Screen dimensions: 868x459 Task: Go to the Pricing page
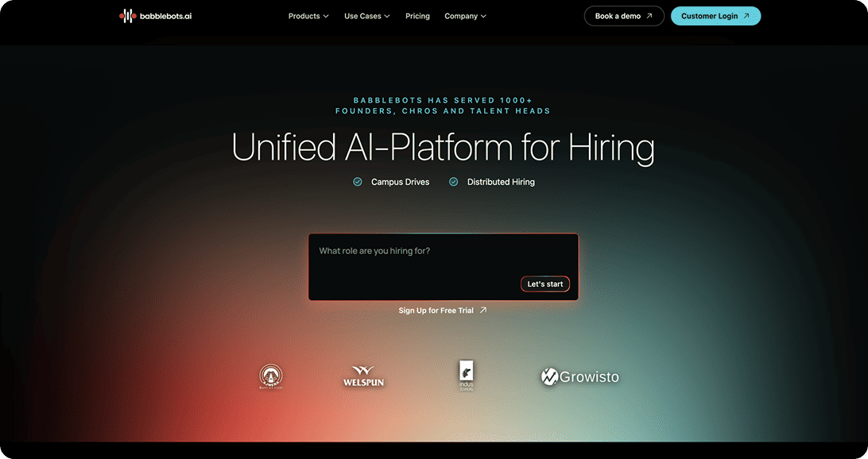(x=417, y=16)
